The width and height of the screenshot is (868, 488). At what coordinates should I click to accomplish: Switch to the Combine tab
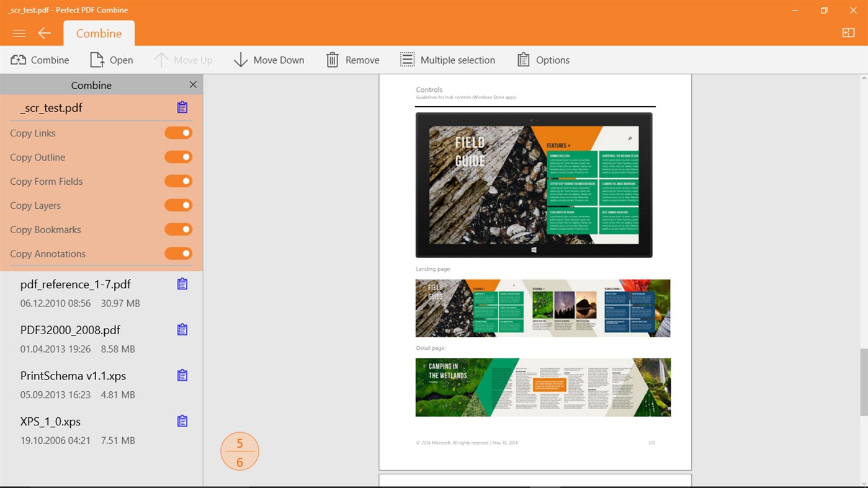[x=99, y=33]
